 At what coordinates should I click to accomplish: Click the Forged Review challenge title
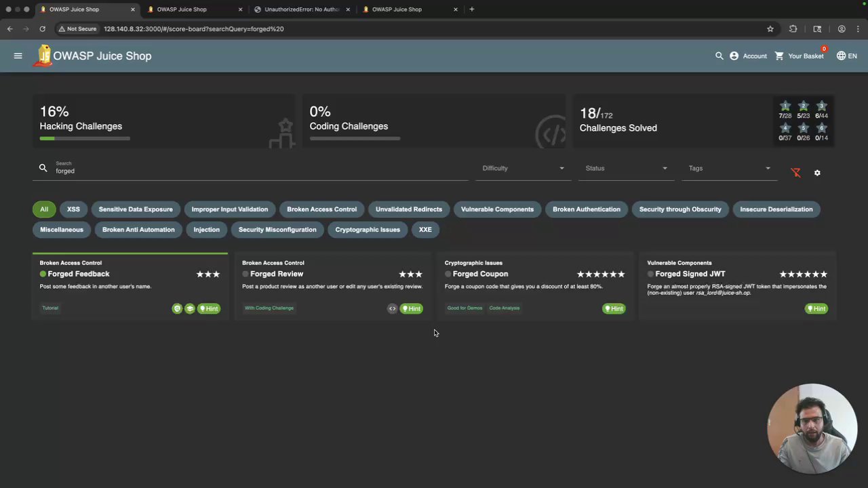(277, 274)
